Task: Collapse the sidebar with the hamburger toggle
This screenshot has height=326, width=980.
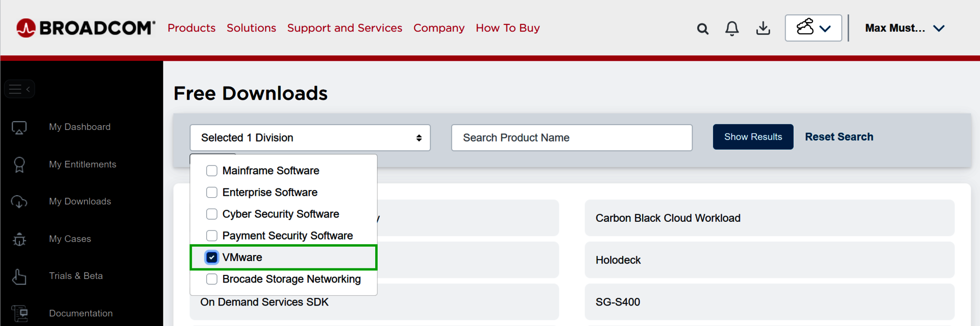Action: 19,89
